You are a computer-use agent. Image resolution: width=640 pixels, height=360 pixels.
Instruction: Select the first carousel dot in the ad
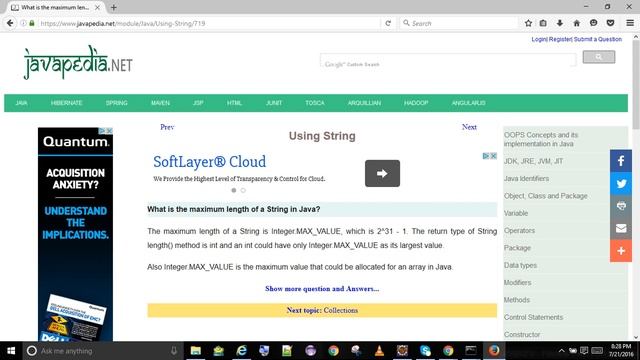pyautogui.click(x=233, y=190)
